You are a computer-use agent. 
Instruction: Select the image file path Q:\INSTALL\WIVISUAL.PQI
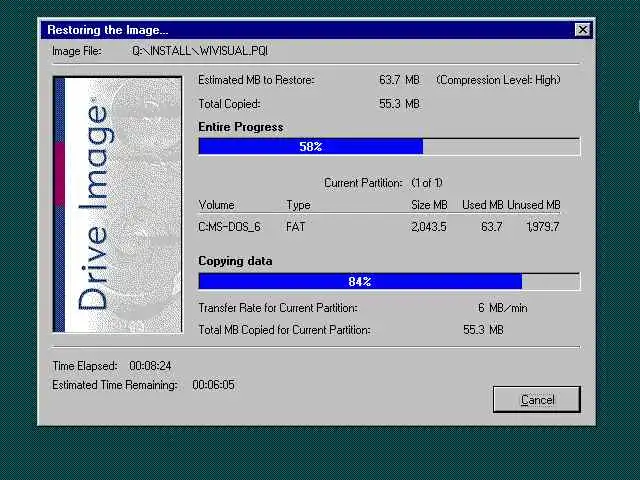(200, 51)
